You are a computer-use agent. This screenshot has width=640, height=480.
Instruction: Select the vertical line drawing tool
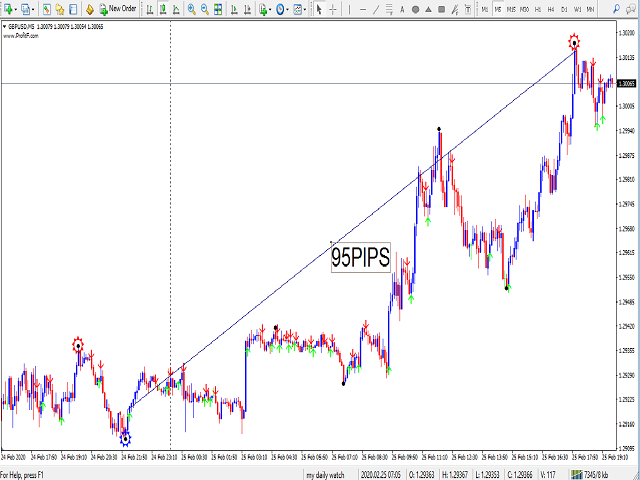coord(349,9)
